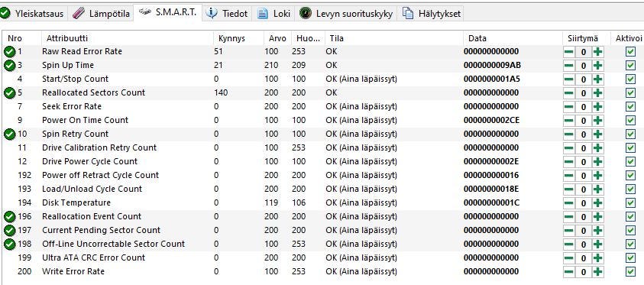Decrease offset for Spin Up Time
Screen dimensions: 644x285
point(569,66)
